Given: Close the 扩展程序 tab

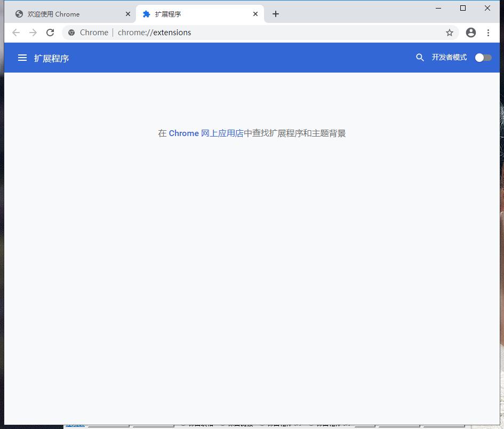Looking at the screenshot, I should 255,14.
